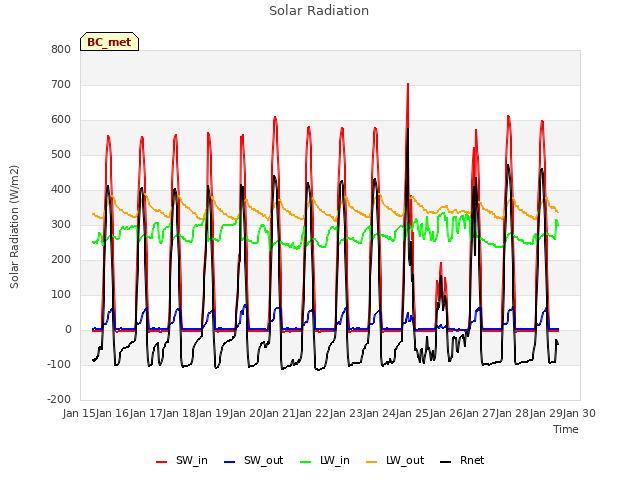Click the LW_in legend label

click(x=335, y=460)
